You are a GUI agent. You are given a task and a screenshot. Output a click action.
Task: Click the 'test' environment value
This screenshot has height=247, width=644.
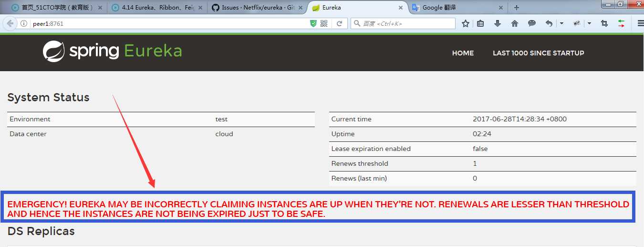pyautogui.click(x=221, y=119)
